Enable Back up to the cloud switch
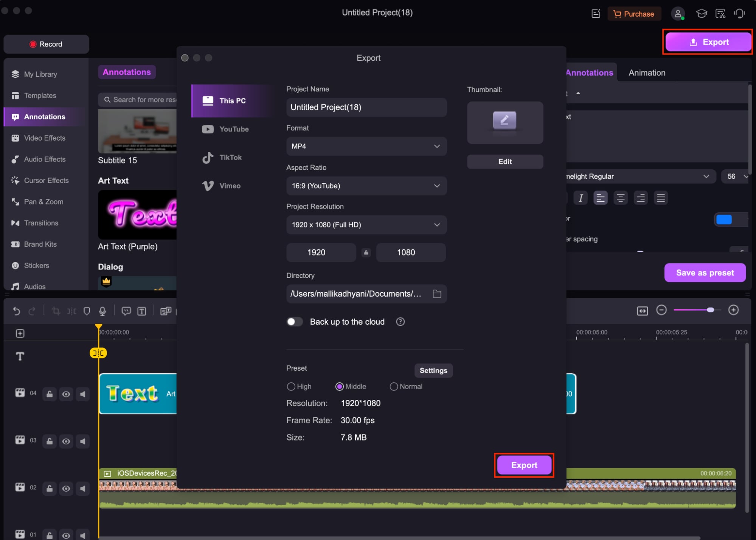 point(295,322)
